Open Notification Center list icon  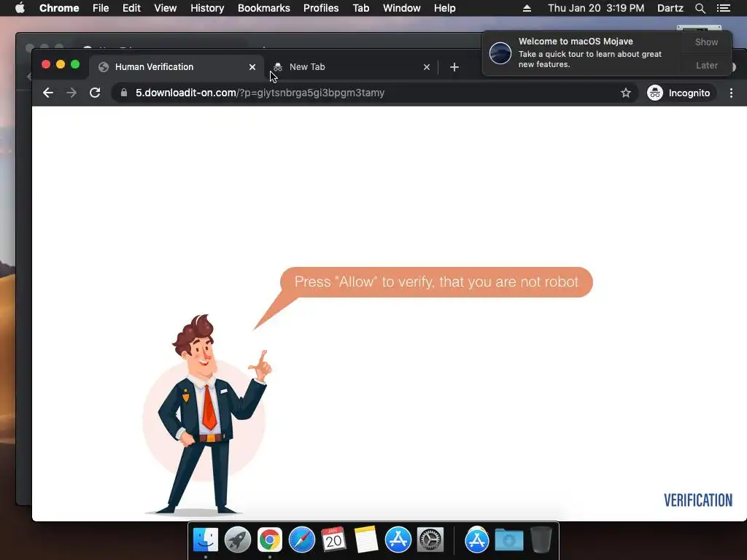724,8
